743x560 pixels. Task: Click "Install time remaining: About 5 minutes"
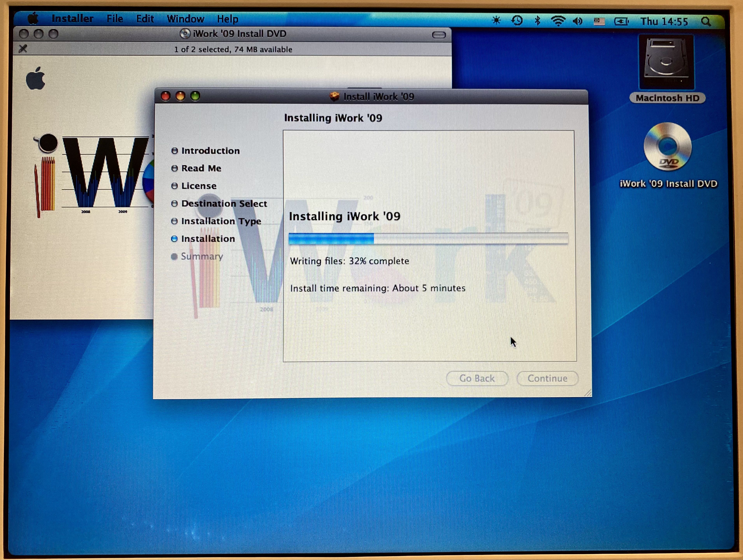[378, 288]
